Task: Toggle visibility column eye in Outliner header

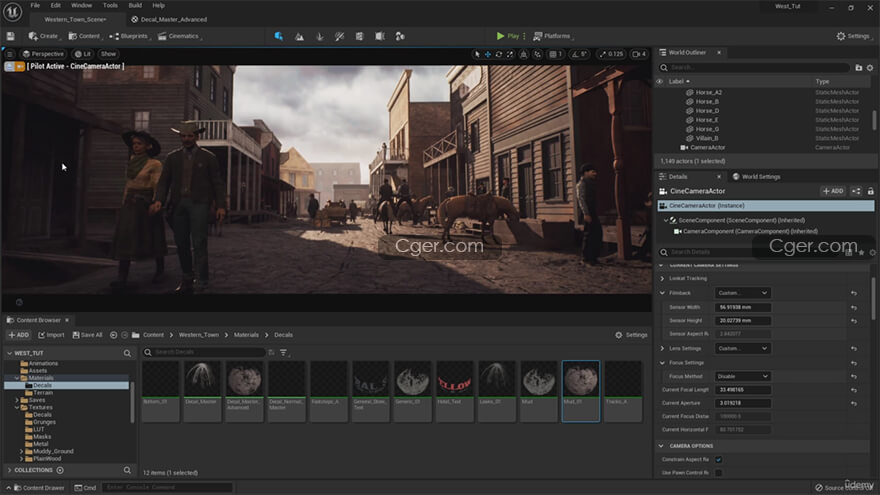Action: pos(659,81)
